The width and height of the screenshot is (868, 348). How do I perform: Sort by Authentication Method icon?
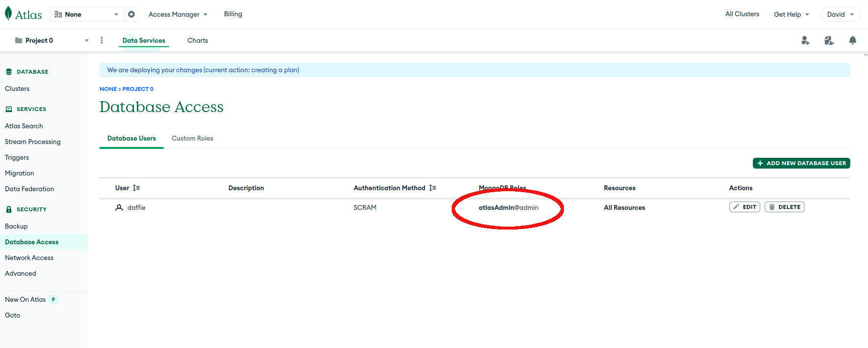(x=433, y=188)
